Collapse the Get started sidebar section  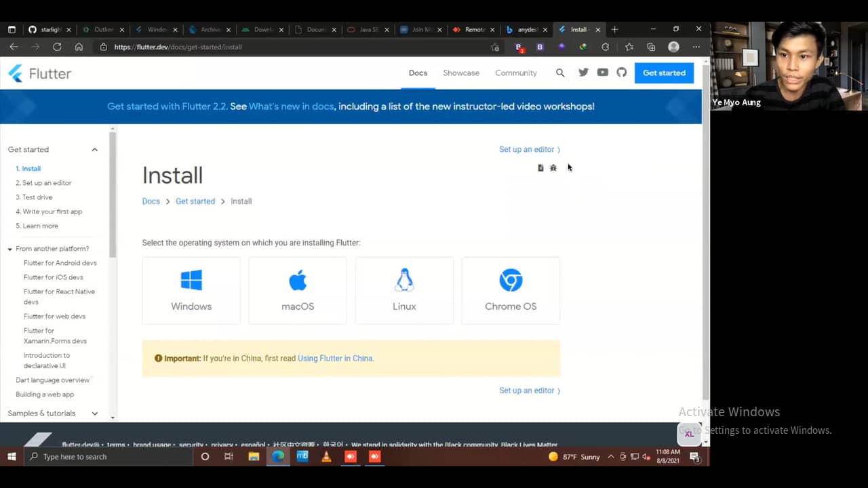[94, 150]
